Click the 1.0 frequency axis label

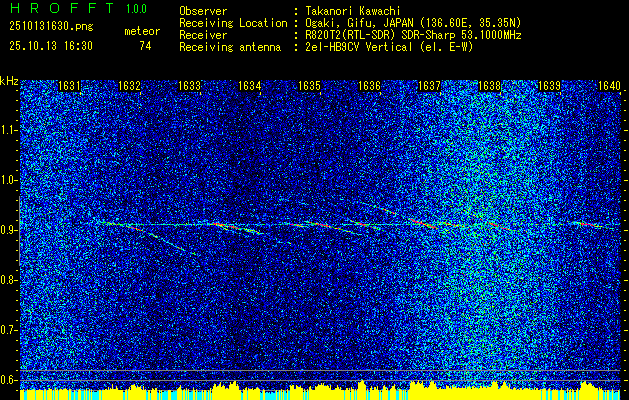tap(9, 180)
